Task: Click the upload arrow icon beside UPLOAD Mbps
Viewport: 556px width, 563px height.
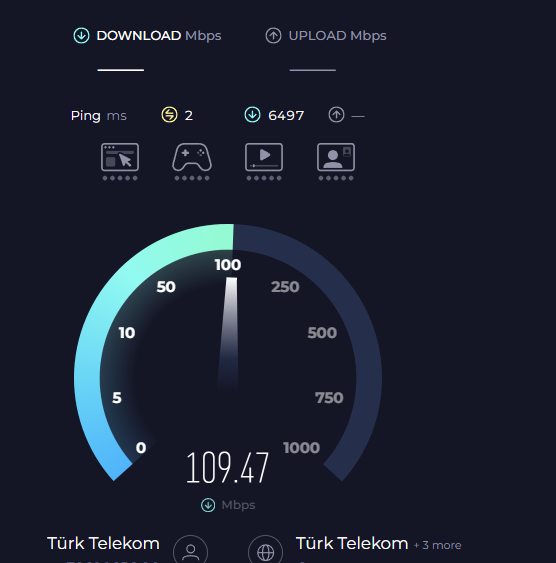Action: click(x=274, y=36)
